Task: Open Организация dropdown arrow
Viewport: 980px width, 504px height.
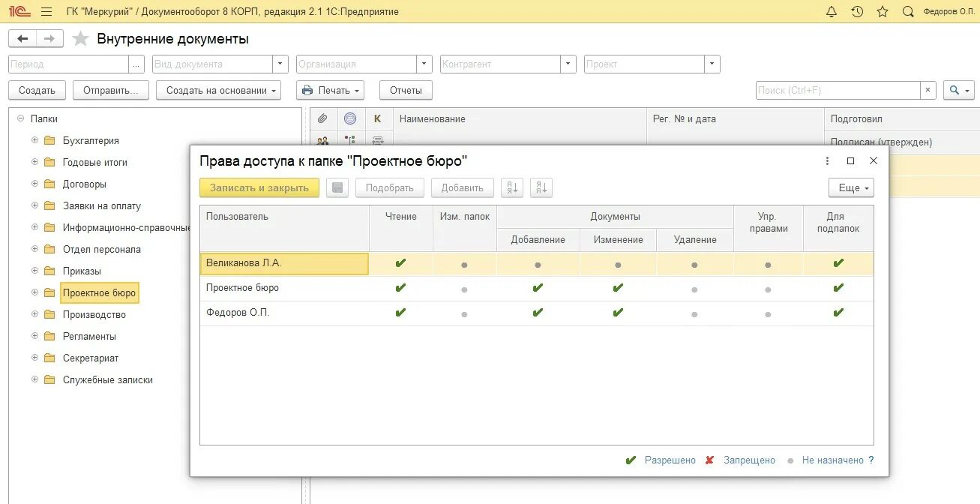Action: (424, 64)
